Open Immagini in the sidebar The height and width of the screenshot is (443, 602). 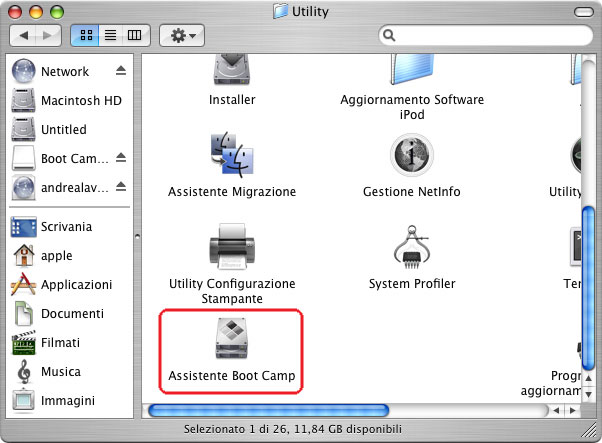tap(53, 400)
